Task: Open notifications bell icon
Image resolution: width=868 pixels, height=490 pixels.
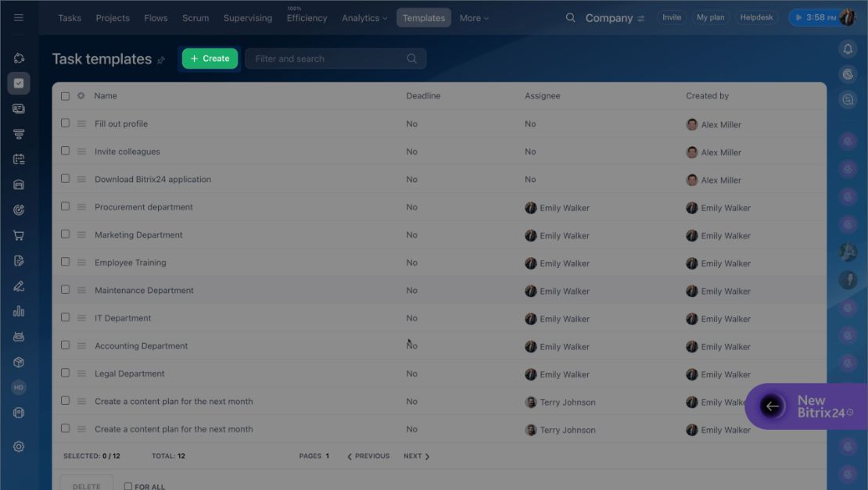Action: pos(848,48)
